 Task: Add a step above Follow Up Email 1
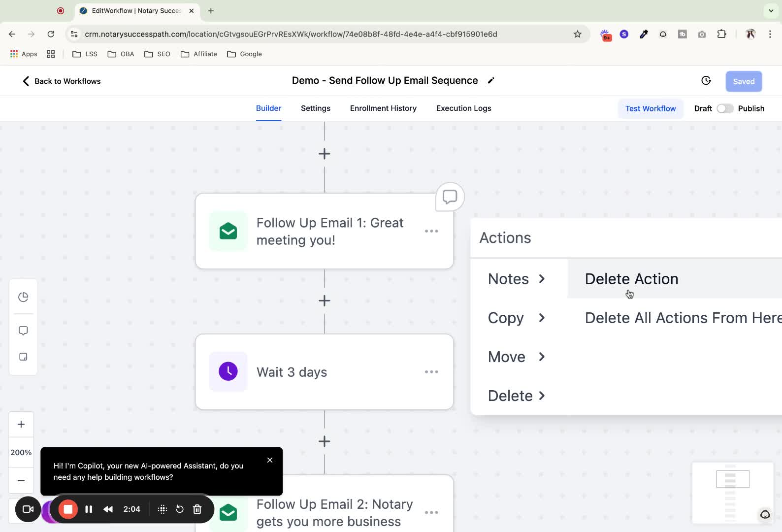pos(324,154)
